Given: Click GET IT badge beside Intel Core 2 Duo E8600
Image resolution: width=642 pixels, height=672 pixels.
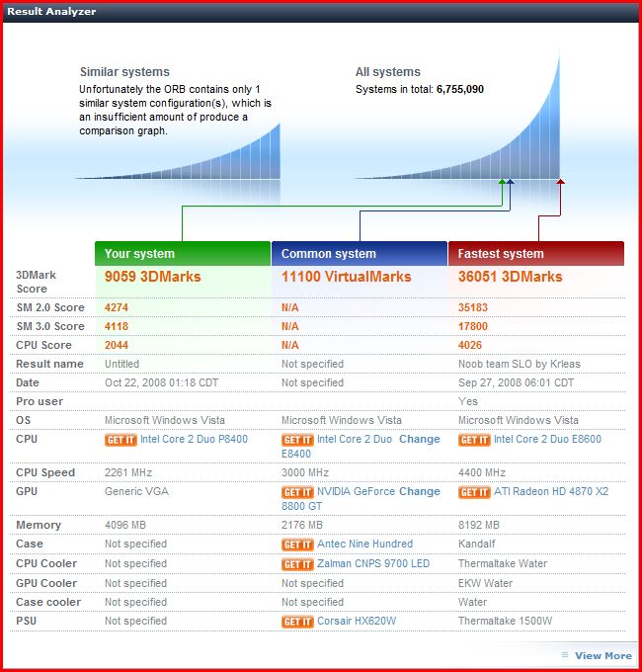Looking at the screenshot, I should point(474,440).
